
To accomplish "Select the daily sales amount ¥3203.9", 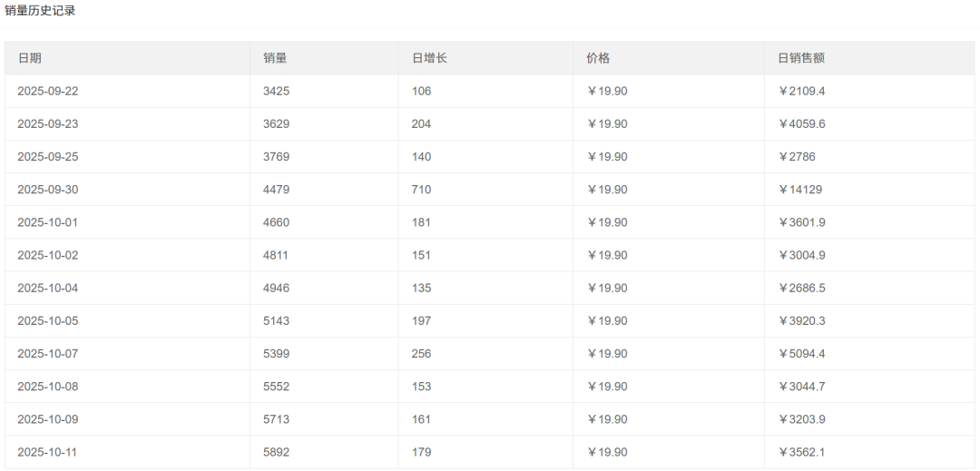I will click(x=801, y=419).
